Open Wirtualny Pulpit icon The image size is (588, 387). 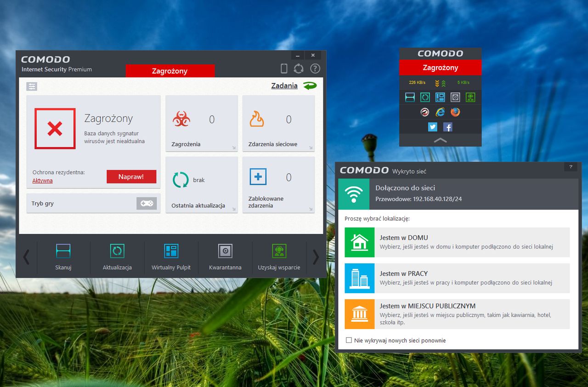click(x=171, y=257)
